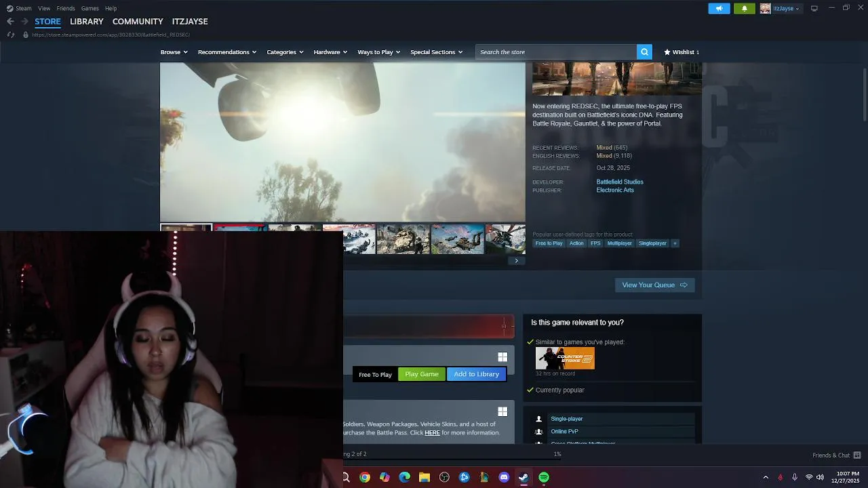Click the Windows icon on battle pass box
Screen dimensions: 868x488
502,411
